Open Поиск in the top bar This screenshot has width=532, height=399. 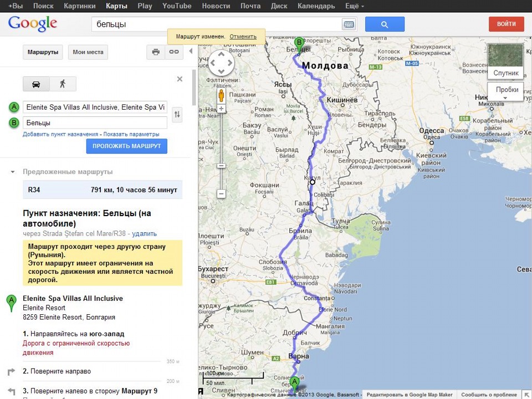pyautogui.click(x=43, y=6)
